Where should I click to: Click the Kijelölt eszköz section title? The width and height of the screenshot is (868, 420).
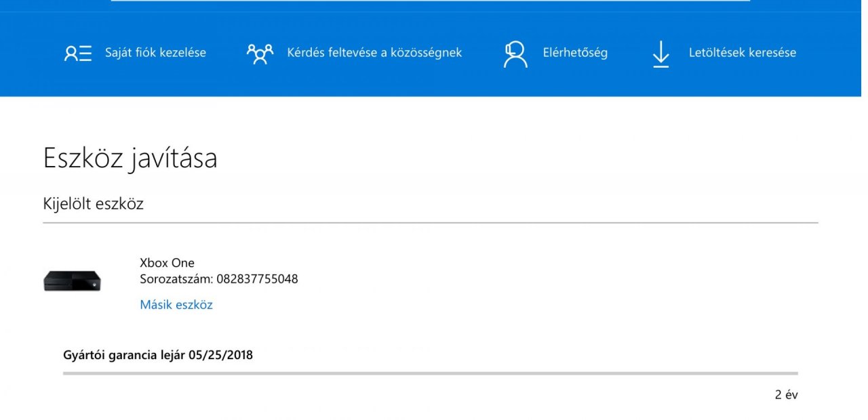[x=94, y=204]
